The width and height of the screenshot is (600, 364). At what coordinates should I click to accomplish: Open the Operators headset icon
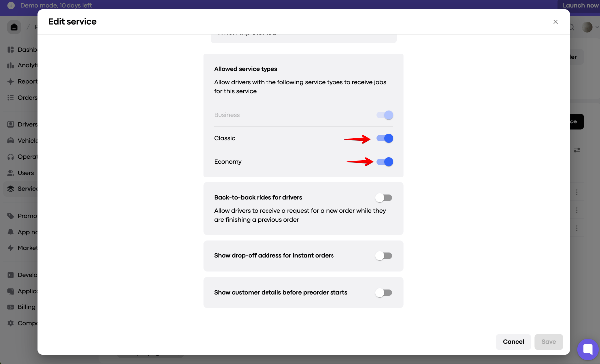click(11, 157)
